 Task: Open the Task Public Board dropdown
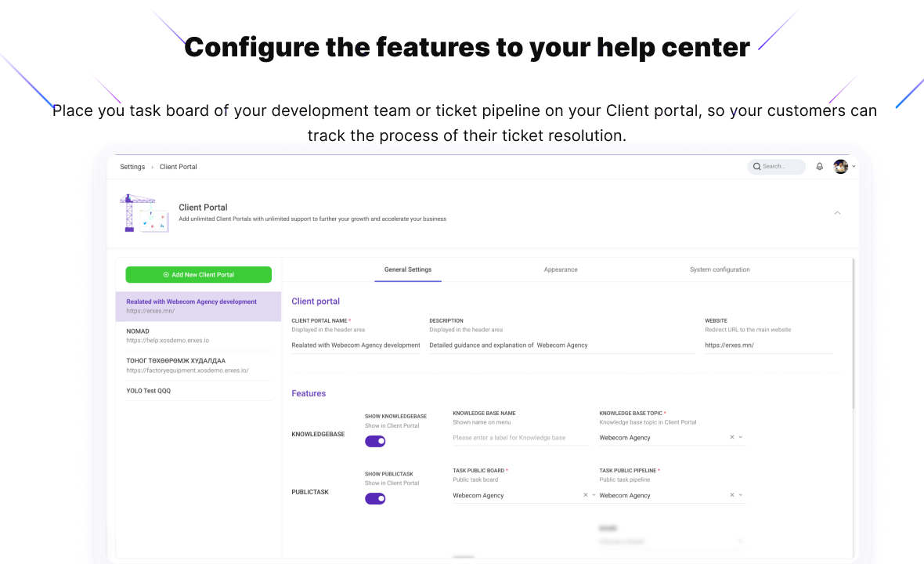point(594,495)
